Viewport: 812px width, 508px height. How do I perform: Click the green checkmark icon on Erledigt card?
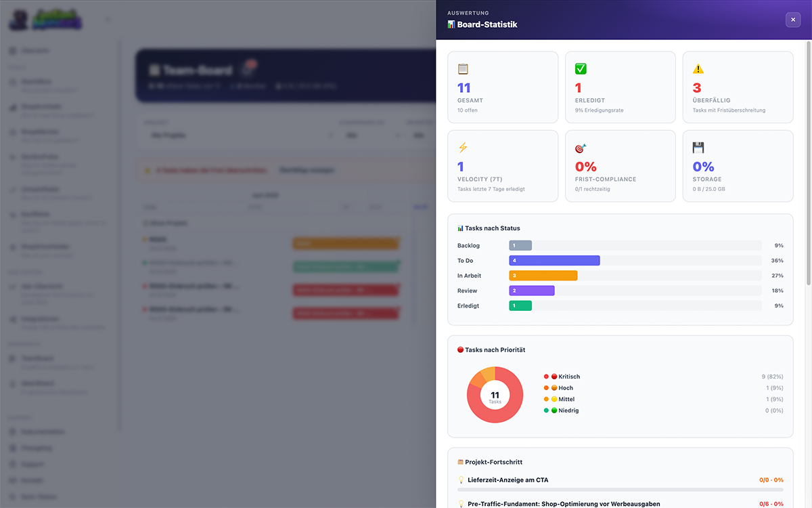tap(581, 69)
